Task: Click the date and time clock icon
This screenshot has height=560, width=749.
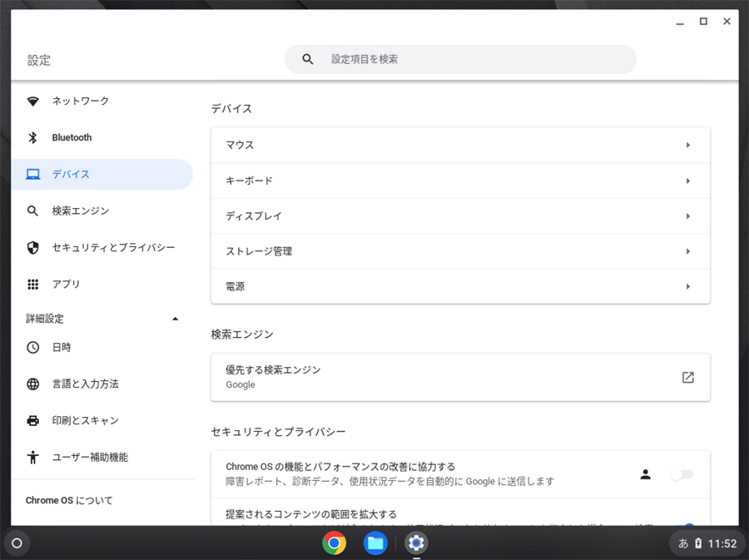Action: click(33, 348)
